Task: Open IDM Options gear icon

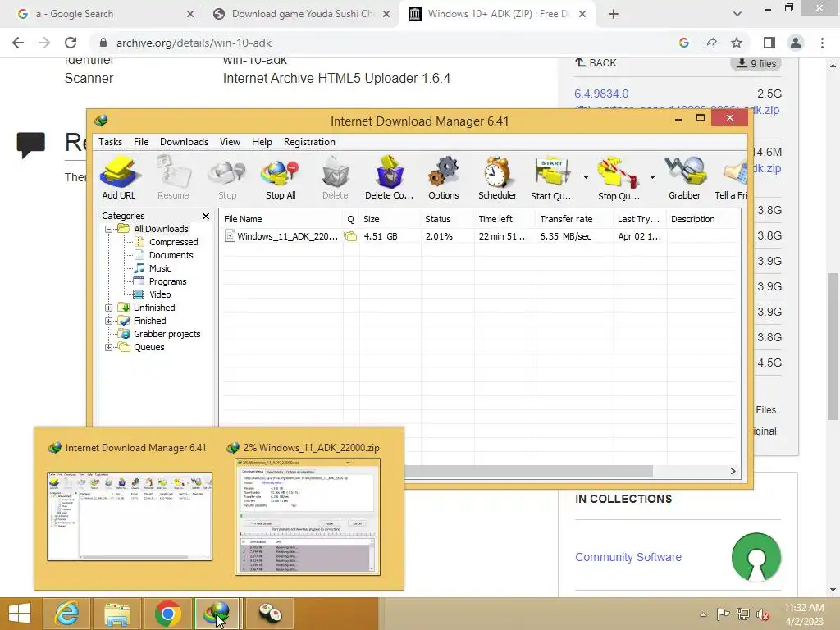Action: click(x=444, y=178)
